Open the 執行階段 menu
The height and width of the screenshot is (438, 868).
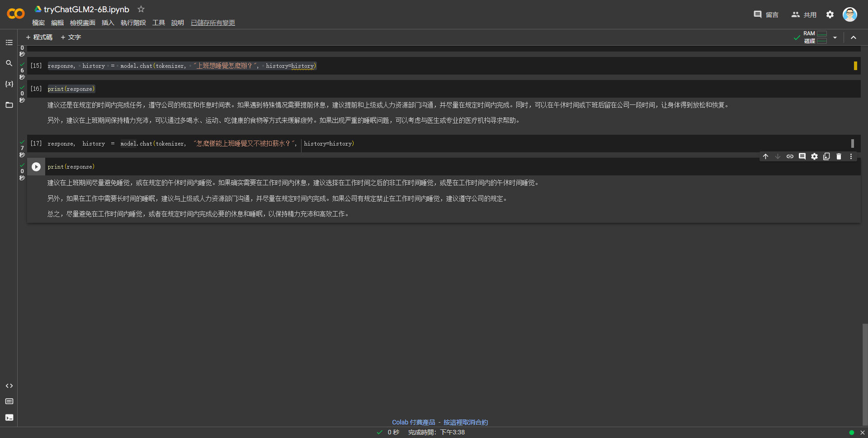coord(133,23)
